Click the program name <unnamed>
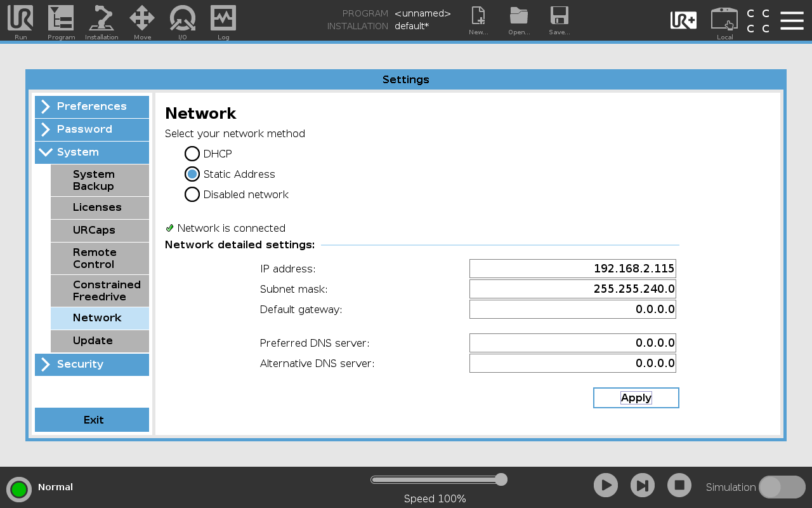Image resolution: width=812 pixels, height=508 pixels. (x=422, y=13)
